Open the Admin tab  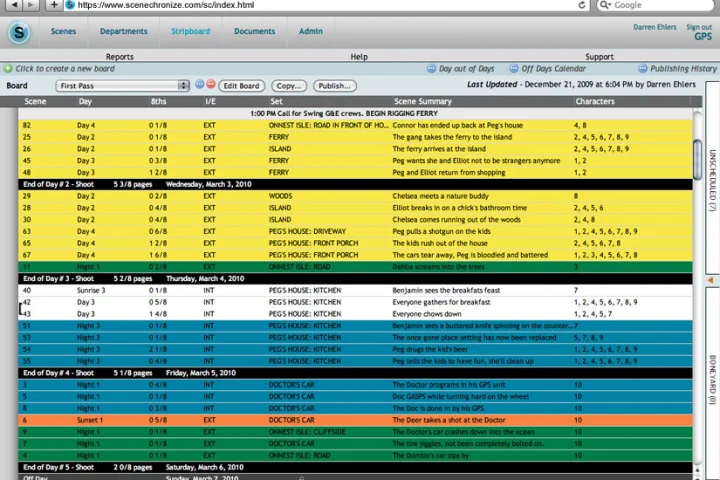(311, 31)
